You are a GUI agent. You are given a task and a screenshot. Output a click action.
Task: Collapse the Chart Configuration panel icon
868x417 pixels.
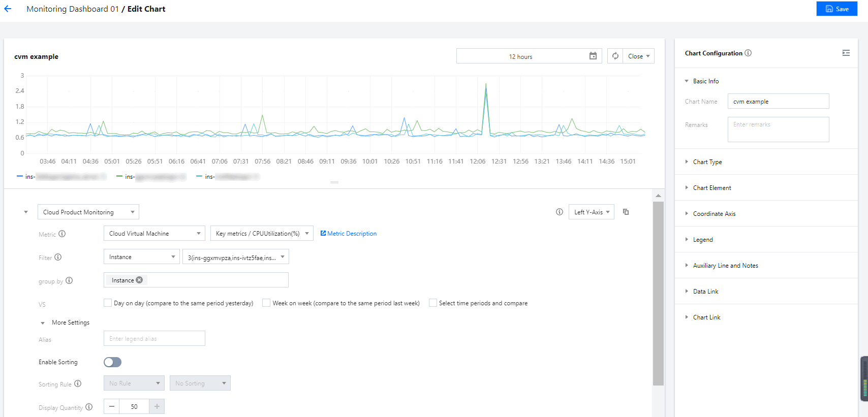(x=846, y=53)
